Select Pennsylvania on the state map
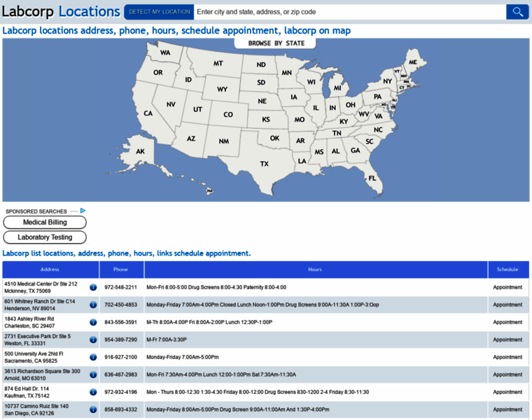The width and height of the screenshot is (532, 420). [x=377, y=97]
